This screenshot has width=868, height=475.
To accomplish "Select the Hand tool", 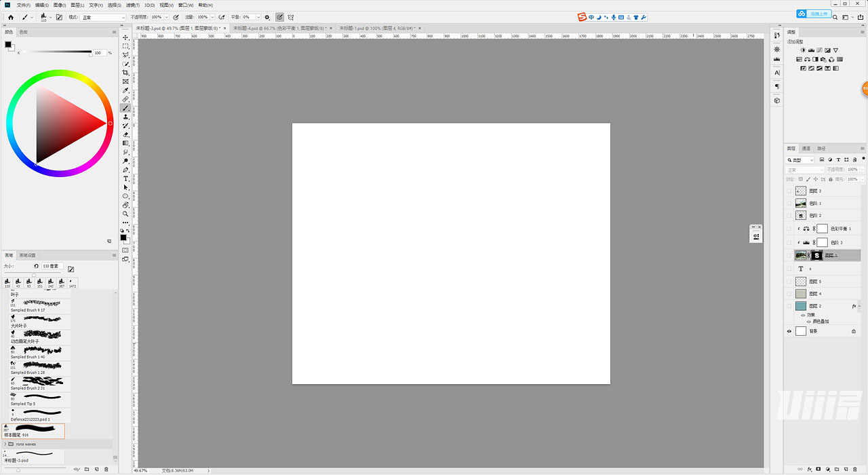I will 125,205.
